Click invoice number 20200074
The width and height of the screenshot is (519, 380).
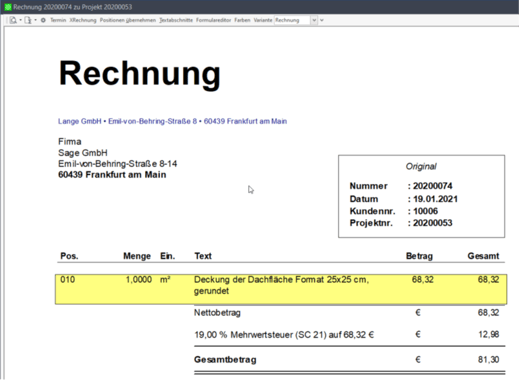pyautogui.click(x=433, y=186)
